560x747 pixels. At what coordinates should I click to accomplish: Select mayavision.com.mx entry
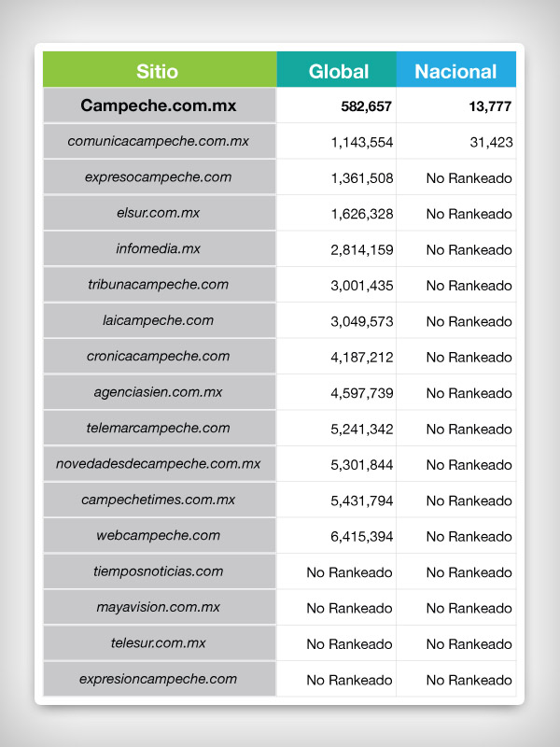click(x=158, y=607)
